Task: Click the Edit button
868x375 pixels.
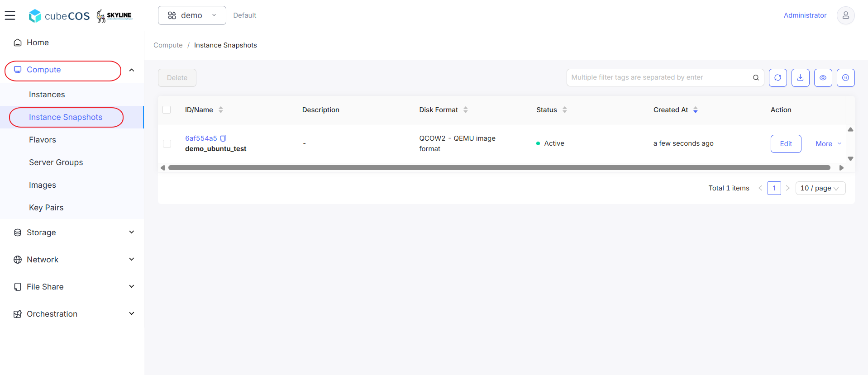Action: tap(786, 144)
